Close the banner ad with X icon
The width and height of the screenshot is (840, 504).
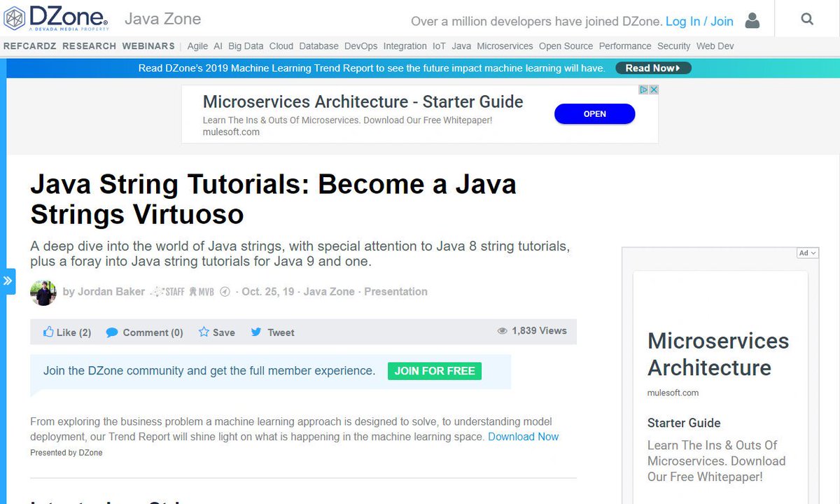coord(654,90)
